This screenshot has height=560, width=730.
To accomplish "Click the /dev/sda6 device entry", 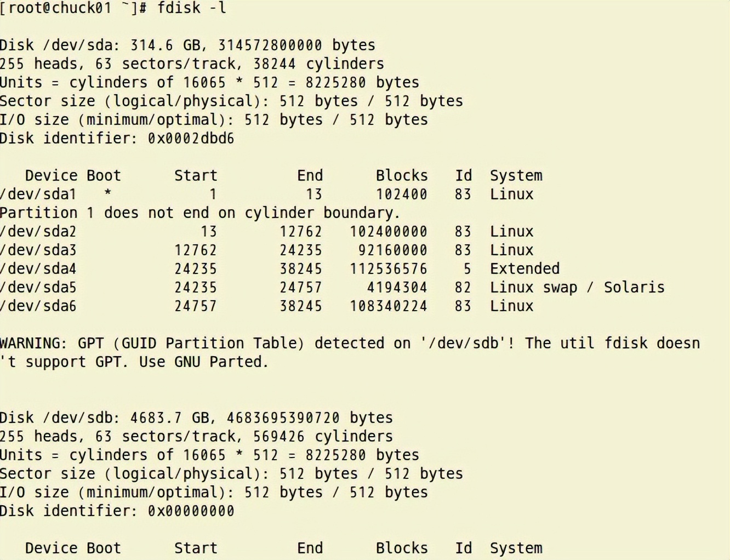I will click(38, 306).
